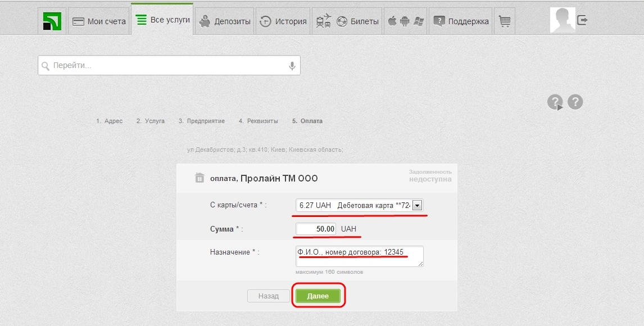The width and height of the screenshot is (644, 326).
Task: Click the максимум 160 символов hint
Action: pos(329,272)
